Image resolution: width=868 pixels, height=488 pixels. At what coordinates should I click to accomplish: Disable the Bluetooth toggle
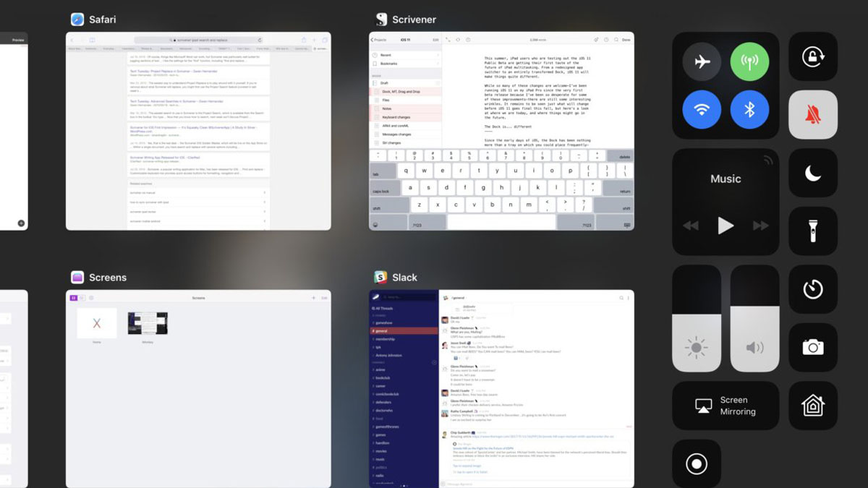point(749,110)
